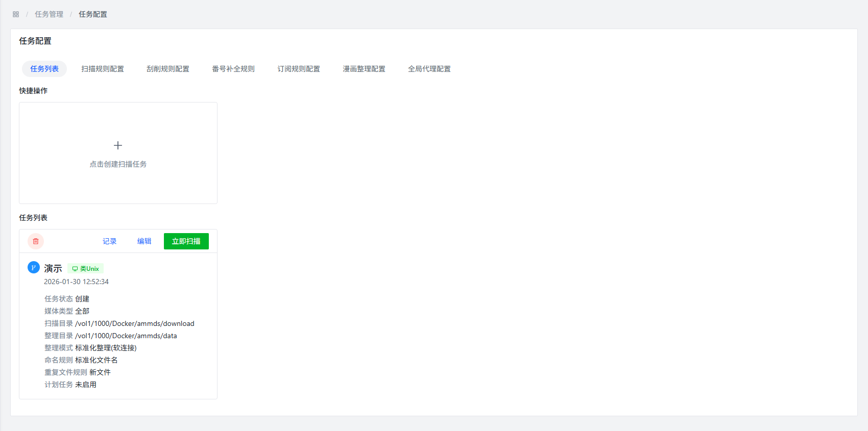Image resolution: width=868 pixels, height=431 pixels.
Task: Click the green 类Unix tag
Action: coord(86,269)
